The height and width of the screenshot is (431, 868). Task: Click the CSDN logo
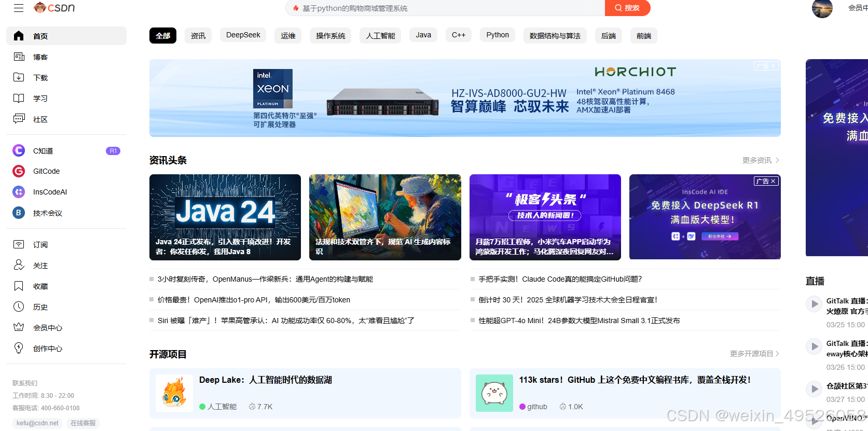(x=54, y=7)
